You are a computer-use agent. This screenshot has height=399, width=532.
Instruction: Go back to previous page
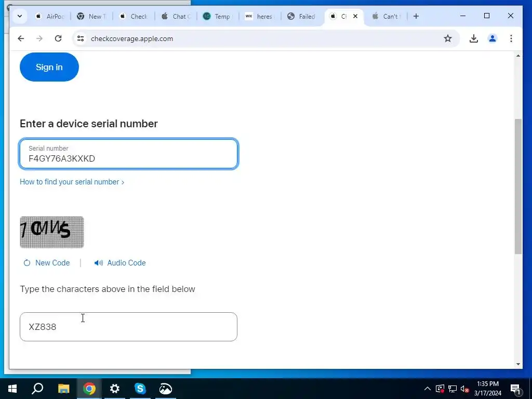coord(21,38)
